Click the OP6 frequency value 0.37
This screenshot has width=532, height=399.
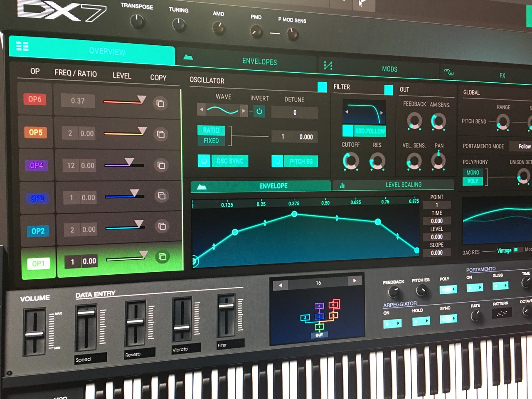point(78,101)
